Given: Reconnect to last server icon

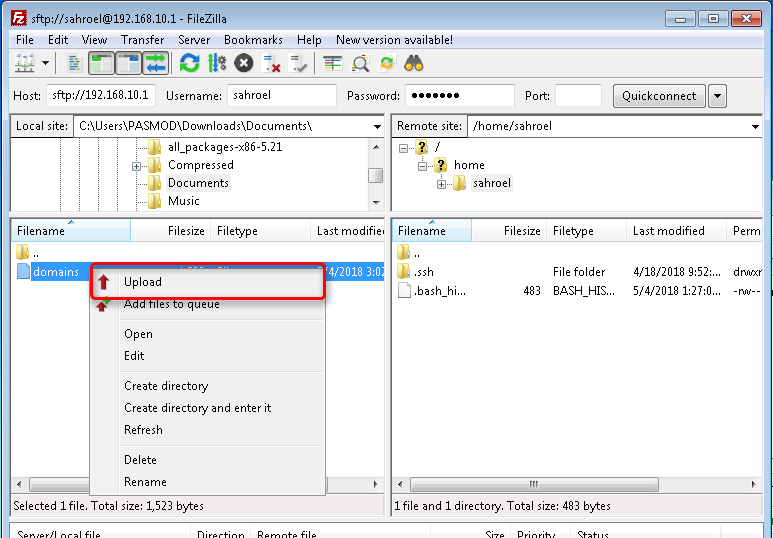Looking at the screenshot, I should [x=298, y=63].
